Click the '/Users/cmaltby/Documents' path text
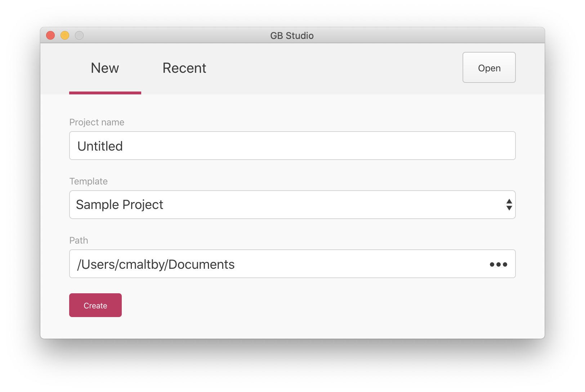The width and height of the screenshot is (585, 392). coord(156,264)
